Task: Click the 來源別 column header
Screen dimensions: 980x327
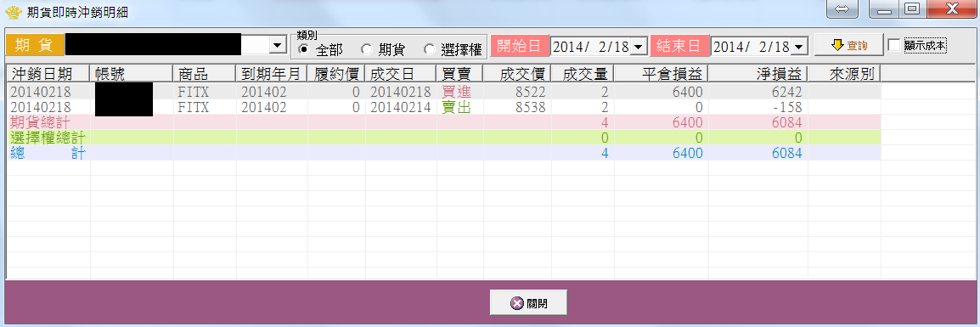Action: tap(845, 74)
